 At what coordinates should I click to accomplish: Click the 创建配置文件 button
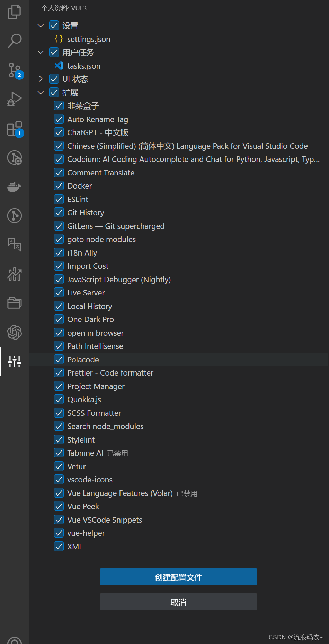(x=178, y=577)
